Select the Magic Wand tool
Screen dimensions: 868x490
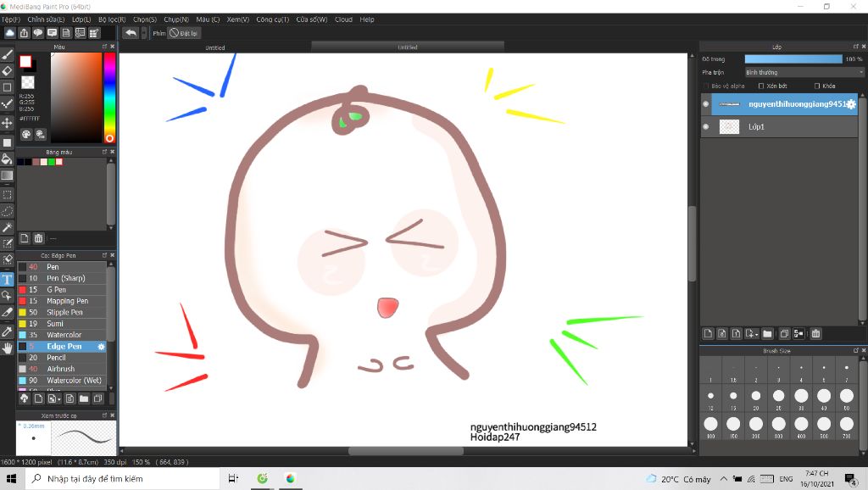pyautogui.click(x=7, y=227)
